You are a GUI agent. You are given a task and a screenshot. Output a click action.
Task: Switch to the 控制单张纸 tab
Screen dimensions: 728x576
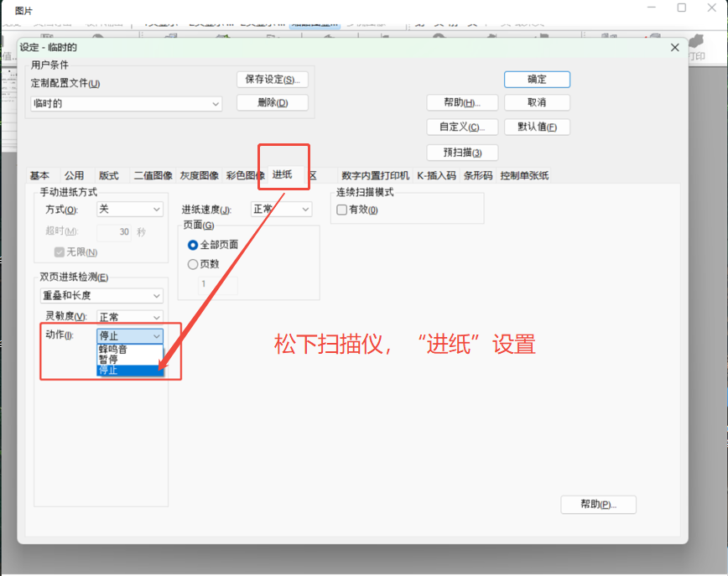(x=524, y=175)
